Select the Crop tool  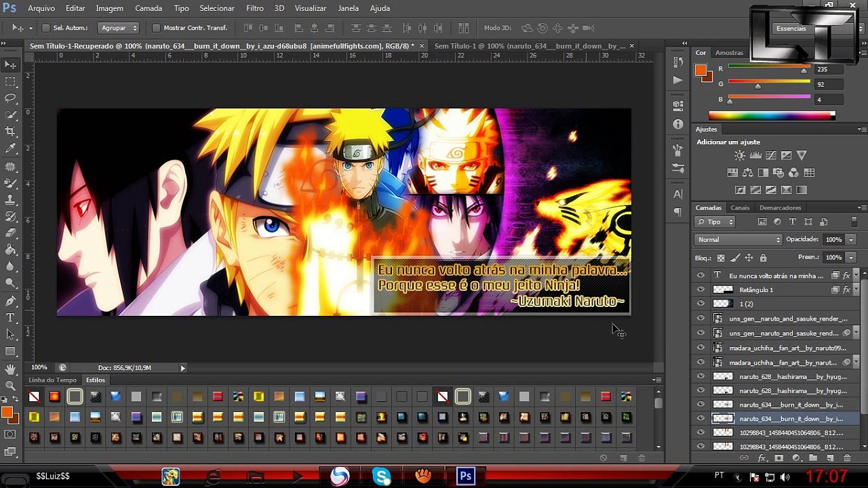click(11, 131)
